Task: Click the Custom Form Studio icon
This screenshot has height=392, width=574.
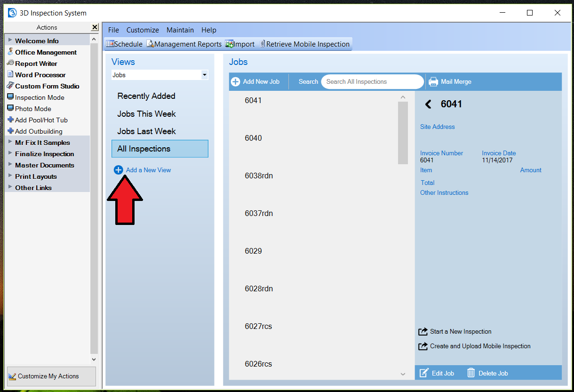Action: click(10, 86)
